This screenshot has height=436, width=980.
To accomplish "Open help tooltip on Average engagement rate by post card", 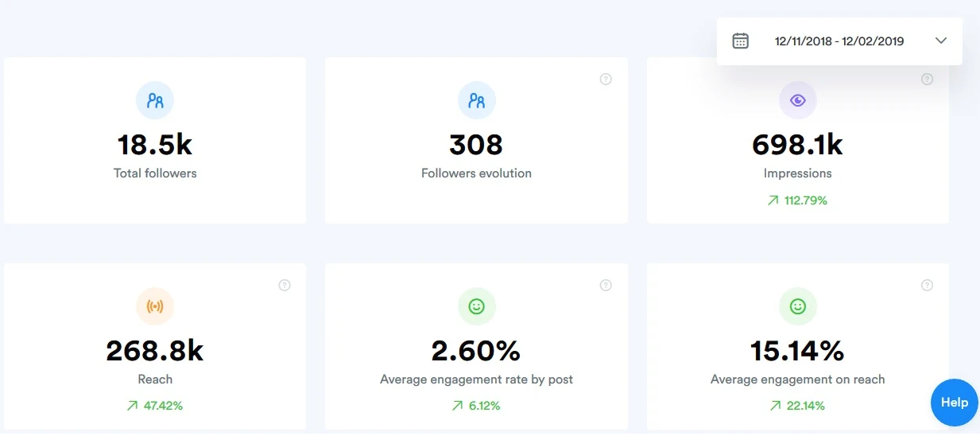I will coord(606,285).
